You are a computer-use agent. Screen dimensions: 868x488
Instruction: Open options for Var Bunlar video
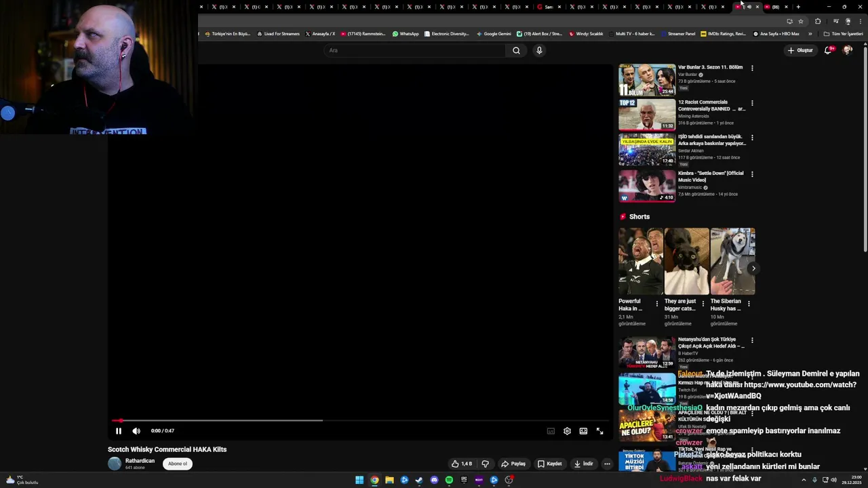tap(752, 68)
